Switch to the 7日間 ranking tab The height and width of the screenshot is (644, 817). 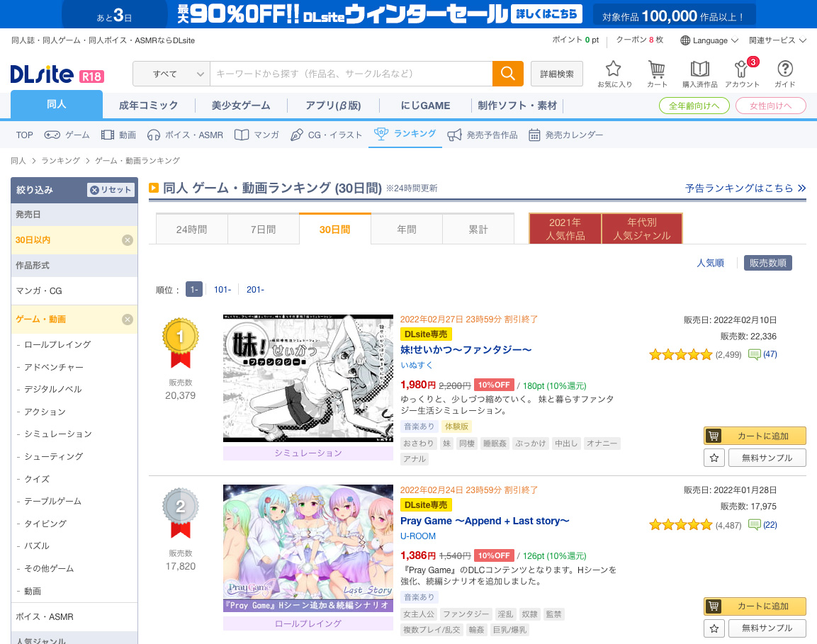pos(263,230)
